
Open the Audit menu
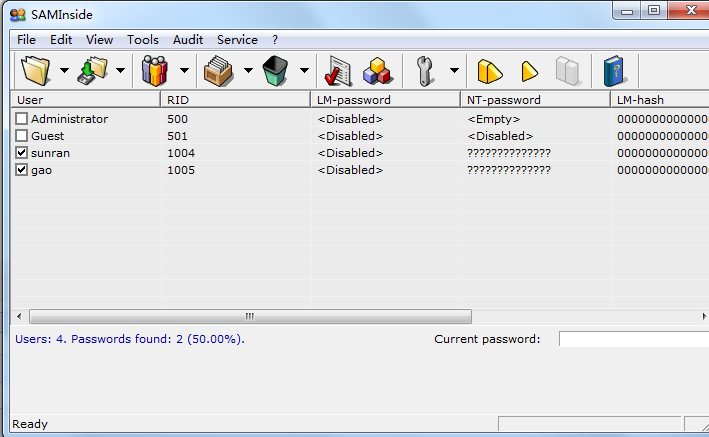click(x=188, y=40)
